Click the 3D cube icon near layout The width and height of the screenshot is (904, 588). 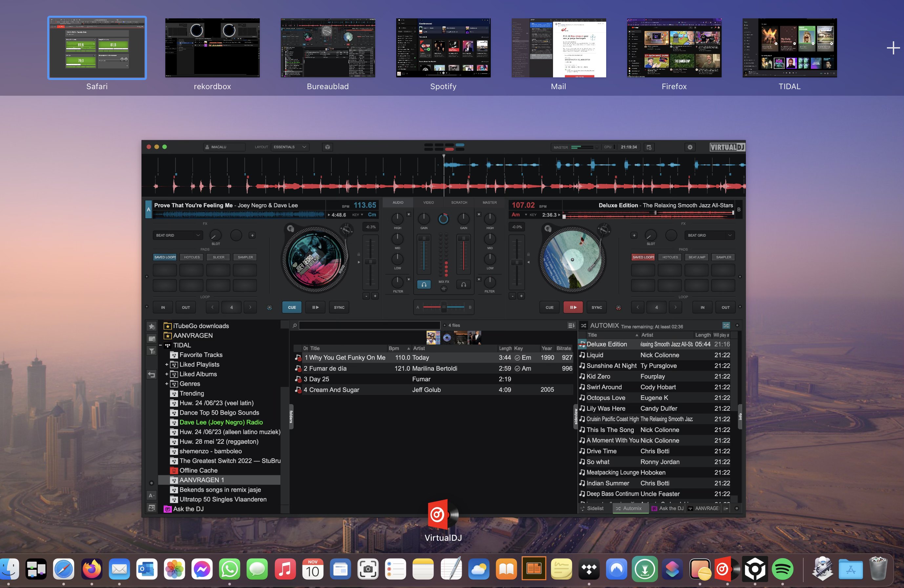(x=327, y=147)
